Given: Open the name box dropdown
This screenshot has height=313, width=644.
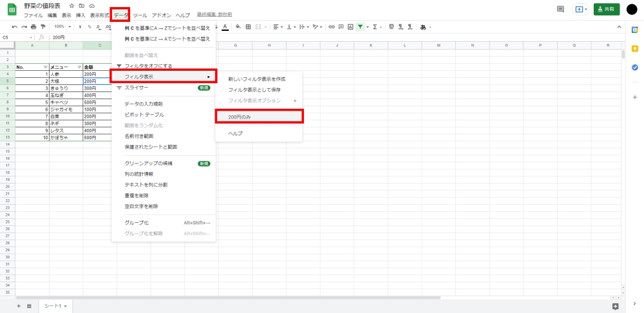Looking at the screenshot, I should tap(31, 37).
